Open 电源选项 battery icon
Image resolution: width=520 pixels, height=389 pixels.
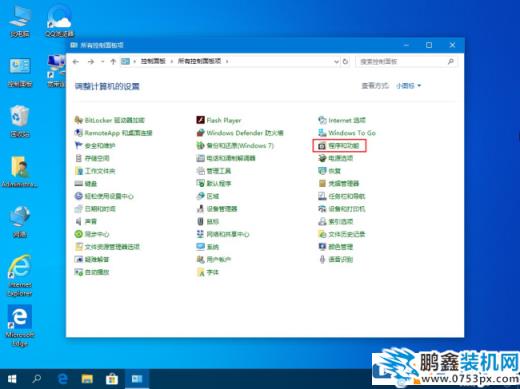pos(322,158)
